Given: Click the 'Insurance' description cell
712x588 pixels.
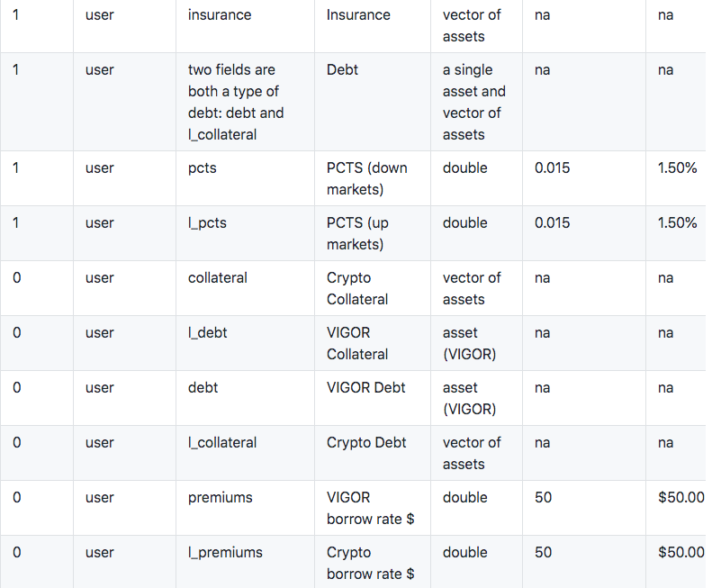Looking at the screenshot, I should [358, 15].
